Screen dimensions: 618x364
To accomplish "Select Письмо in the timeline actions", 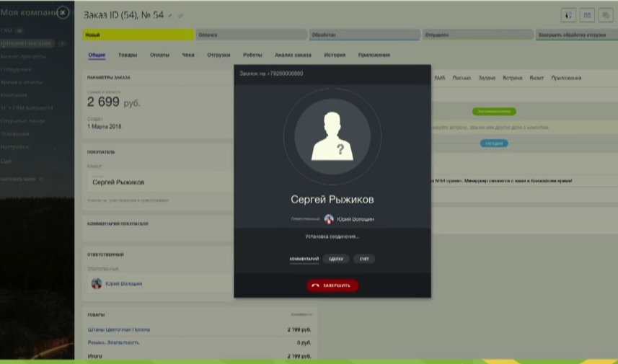I will click(x=462, y=78).
